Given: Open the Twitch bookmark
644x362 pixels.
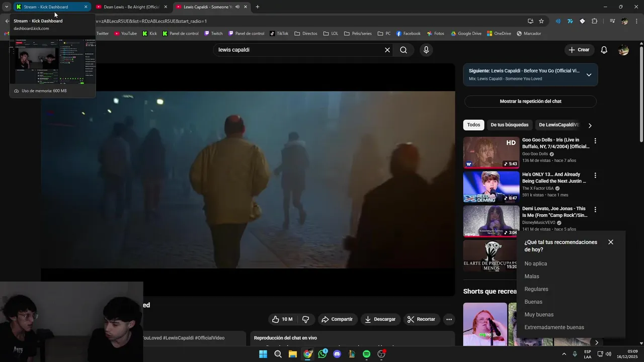Looking at the screenshot, I should pyautogui.click(x=213, y=34).
